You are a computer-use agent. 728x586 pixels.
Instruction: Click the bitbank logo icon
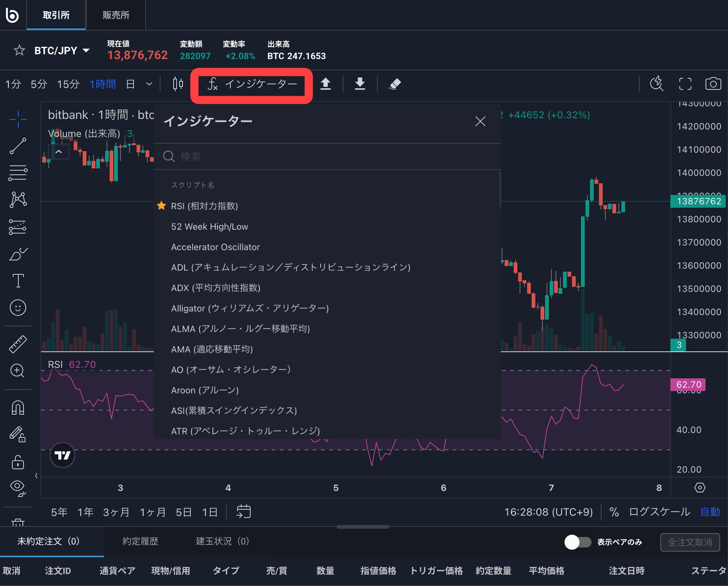coord(12,15)
